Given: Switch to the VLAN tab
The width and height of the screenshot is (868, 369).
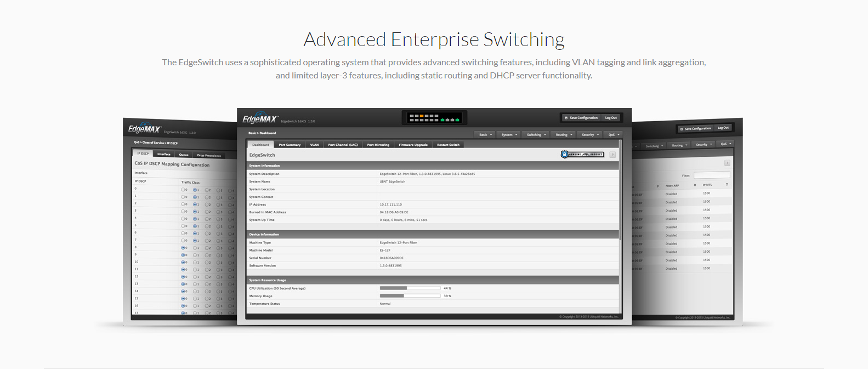Looking at the screenshot, I should (x=314, y=145).
